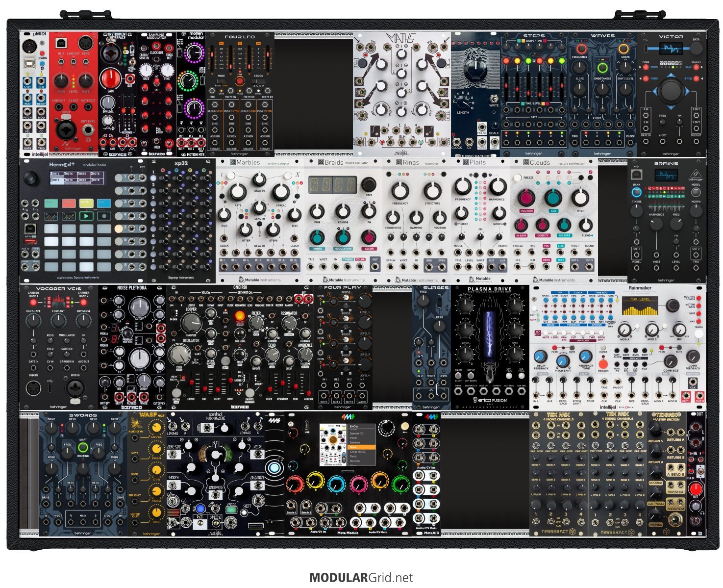
Task: Click the PITCH jack on the µMIDI module
Action: tap(27, 111)
